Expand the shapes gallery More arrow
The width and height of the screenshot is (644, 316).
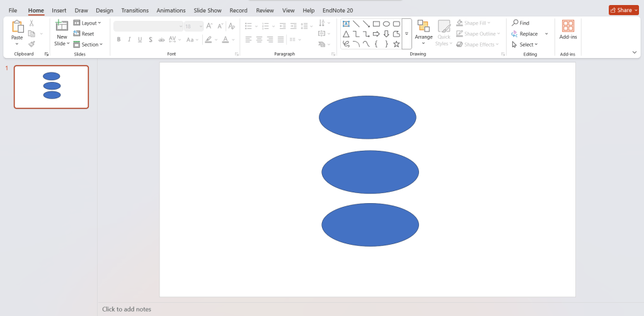[406, 34]
